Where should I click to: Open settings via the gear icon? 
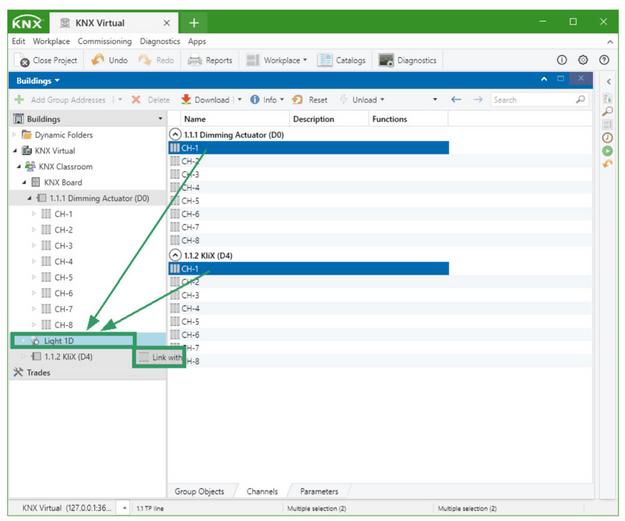pyautogui.click(x=583, y=60)
